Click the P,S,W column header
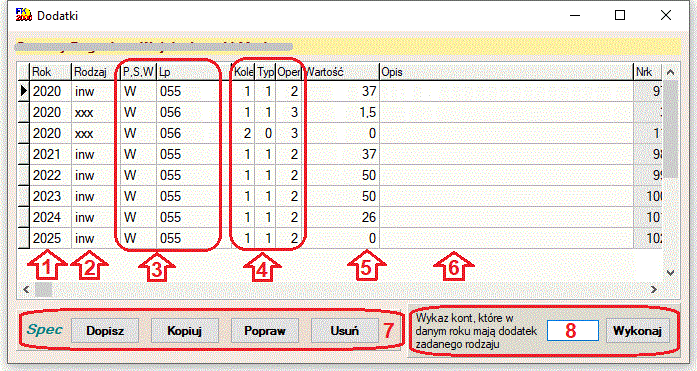Screen dimensions: 697x371 (138, 72)
